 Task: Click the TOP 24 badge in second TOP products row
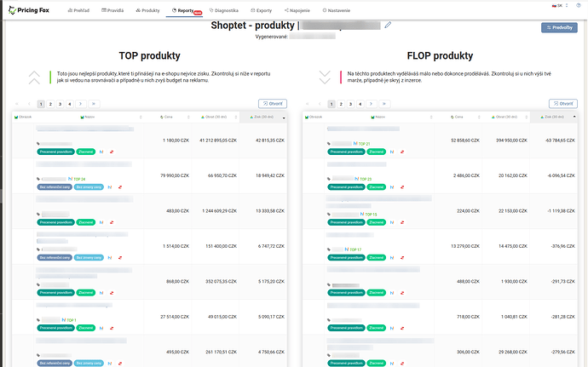click(x=79, y=180)
